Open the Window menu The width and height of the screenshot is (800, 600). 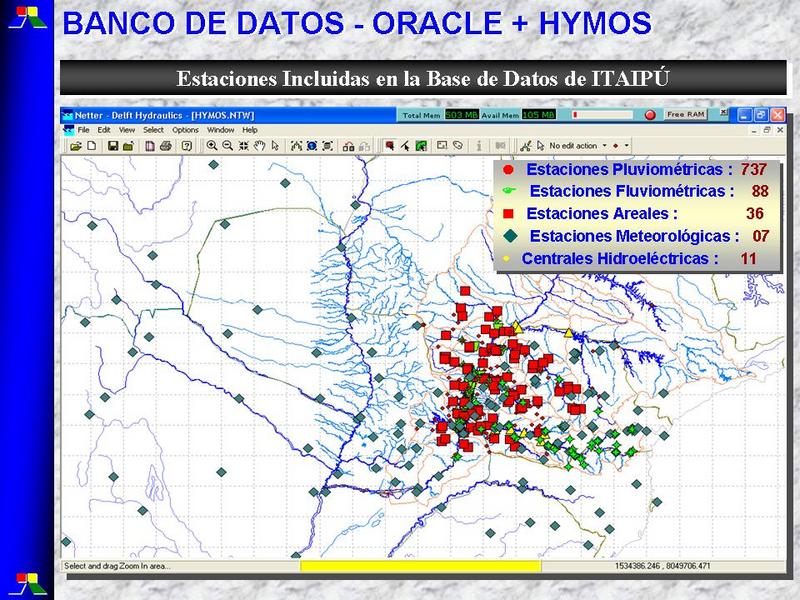(x=221, y=130)
